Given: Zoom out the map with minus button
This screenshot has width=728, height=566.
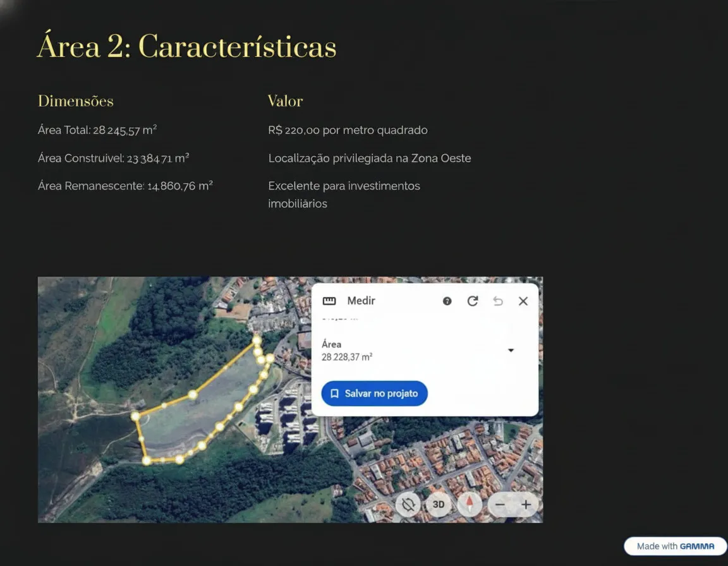Looking at the screenshot, I should [500, 504].
